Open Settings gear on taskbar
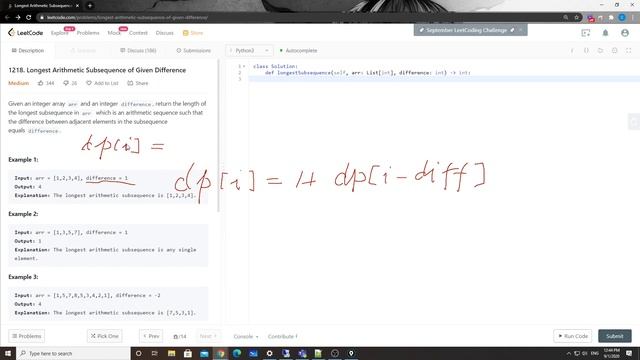This screenshot has height=360, width=640. 269,353
